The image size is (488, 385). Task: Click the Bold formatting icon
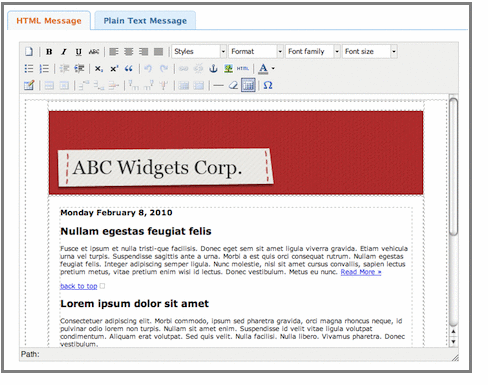click(49, 52)
